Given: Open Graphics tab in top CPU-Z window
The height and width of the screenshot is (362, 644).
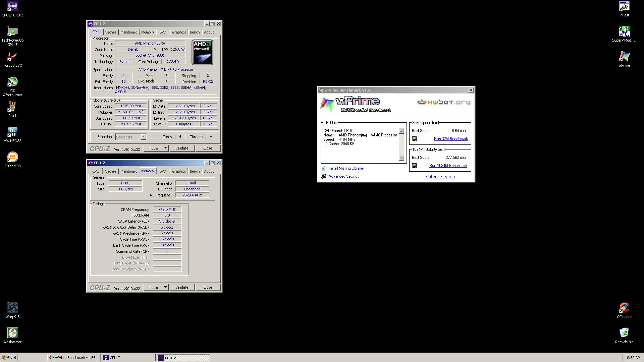Looking at the screenshot, I should (179, 32).
